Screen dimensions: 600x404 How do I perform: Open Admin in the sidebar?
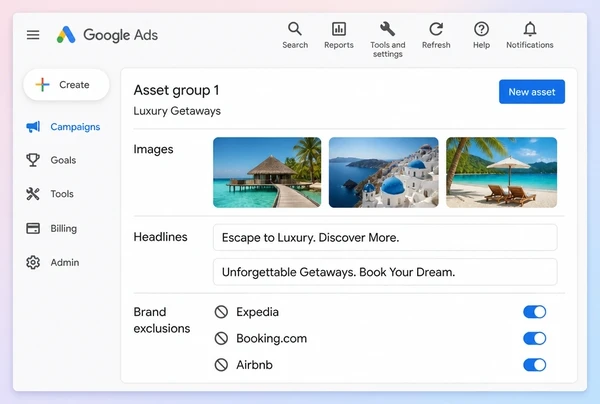tap(53, 262)
